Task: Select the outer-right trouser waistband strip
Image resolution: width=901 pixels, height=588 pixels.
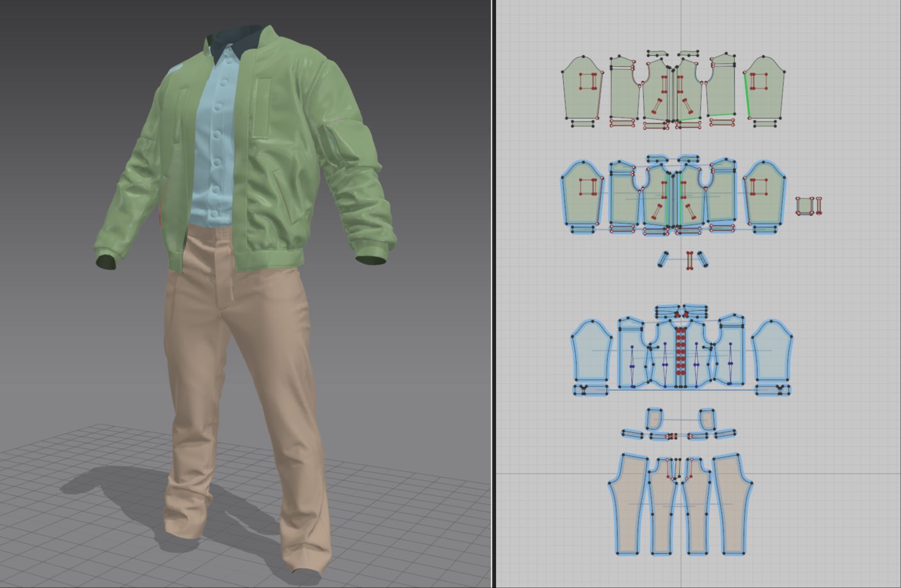Action: point(724,434)
